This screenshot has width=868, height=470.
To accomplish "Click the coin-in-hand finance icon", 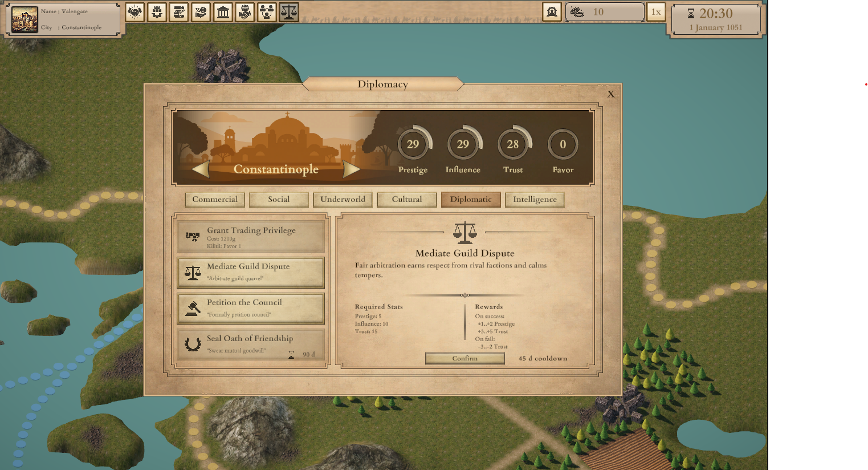I will pyautogui.click(x=201, y=12).
